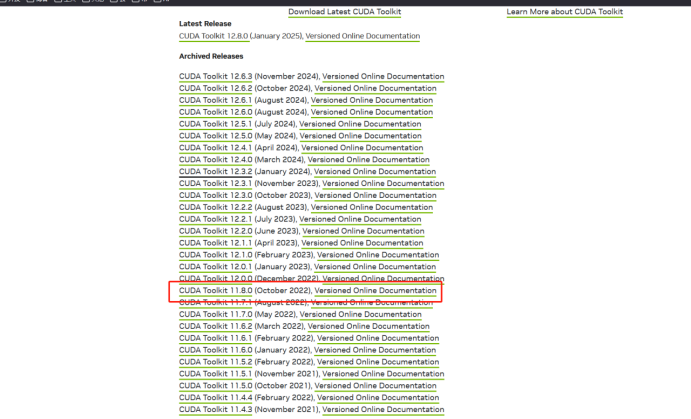Go to the CUDA Toolkit 11.6.1 link

[x=215, y=338]
